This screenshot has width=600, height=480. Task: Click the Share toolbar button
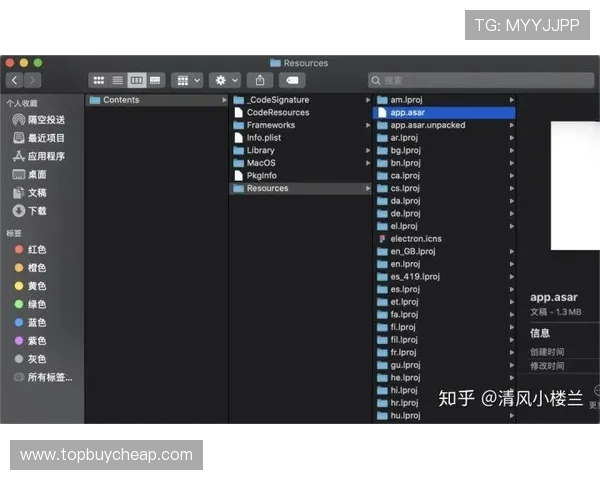pyautogui.click(x=260, y=80)
